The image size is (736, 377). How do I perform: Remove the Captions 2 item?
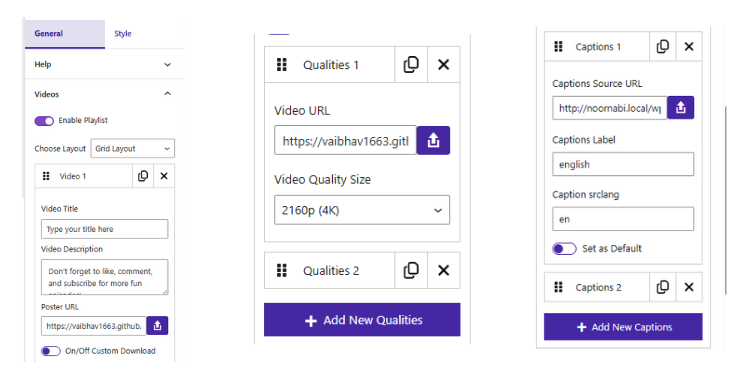click(x=689, y=287)
